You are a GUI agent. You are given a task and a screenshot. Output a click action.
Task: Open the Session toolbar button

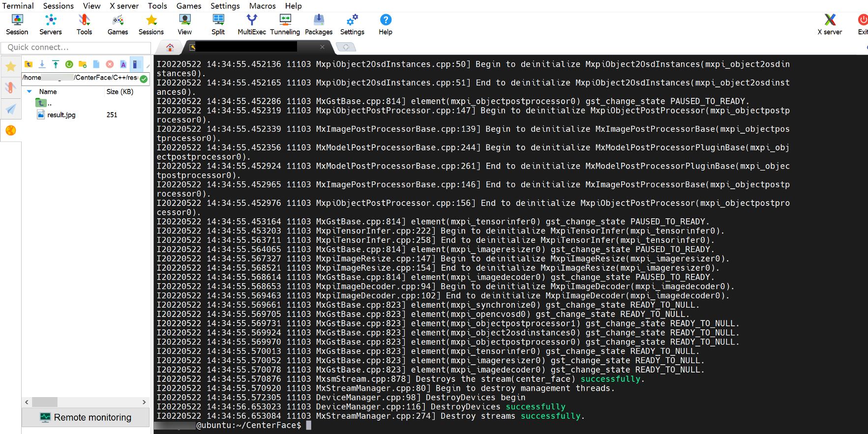(17, 25)
